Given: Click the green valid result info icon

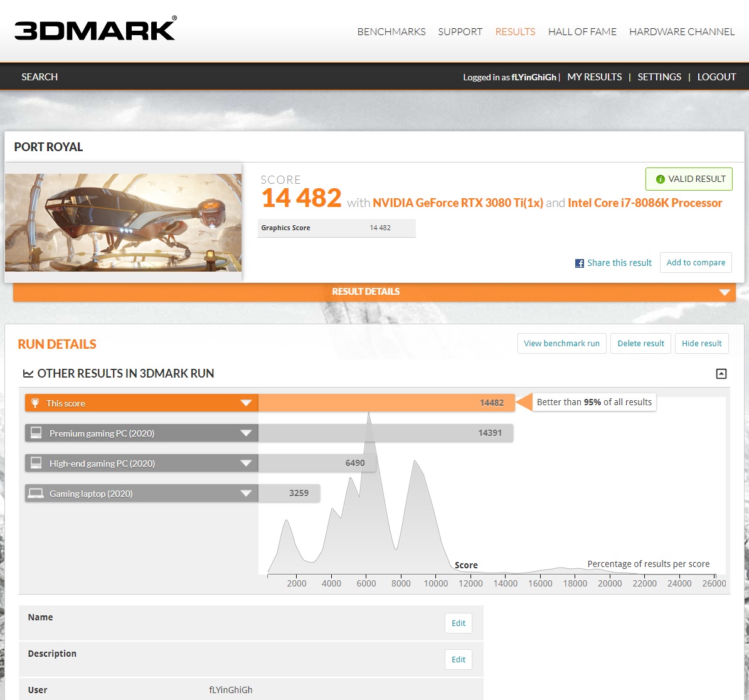Looking at the screenshot, I should tap(660, 179).
